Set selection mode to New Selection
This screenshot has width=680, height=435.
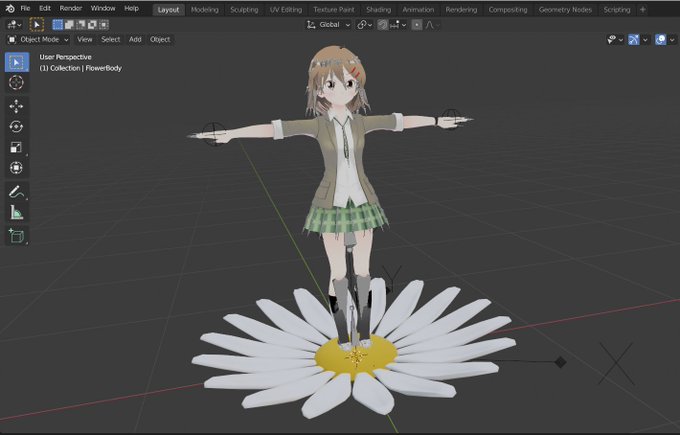57,25
